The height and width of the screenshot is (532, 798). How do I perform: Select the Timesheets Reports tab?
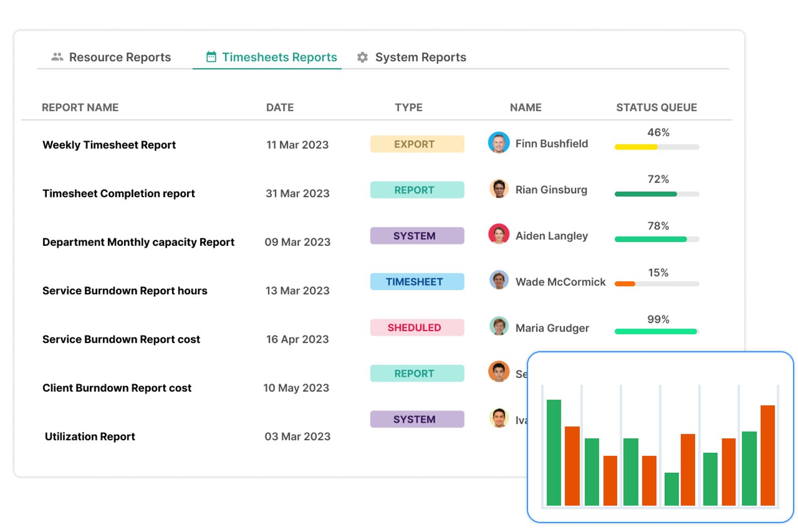(x=272, y=57)
